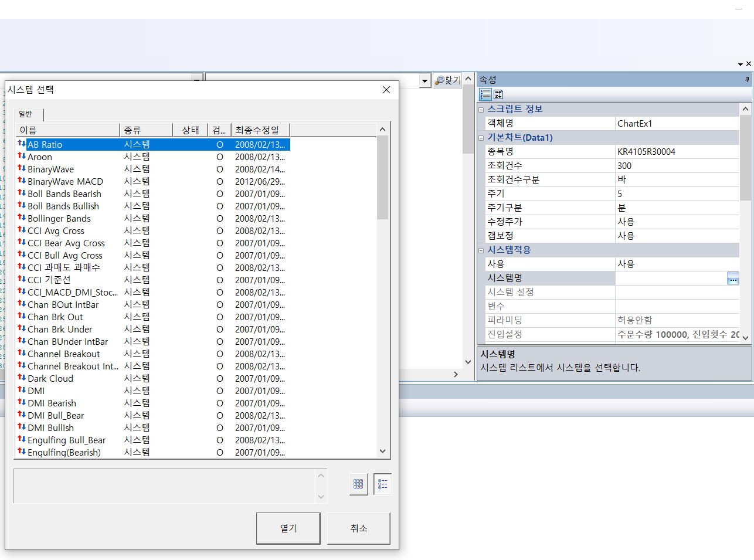Switch the system list to icon grid view
The width and height of the screenshot is (754, 560).
(x=358, y=484)
